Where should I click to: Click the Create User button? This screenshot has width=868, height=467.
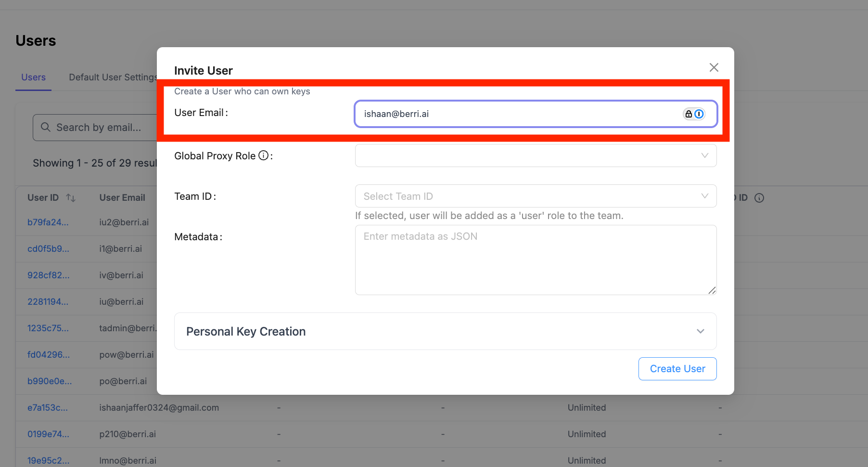[677, 368]
